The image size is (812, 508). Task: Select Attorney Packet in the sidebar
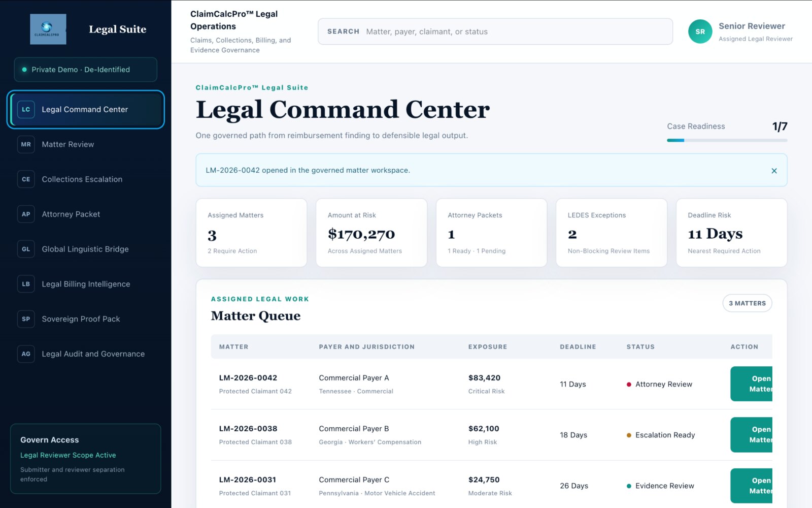click(x=85, y=214)
